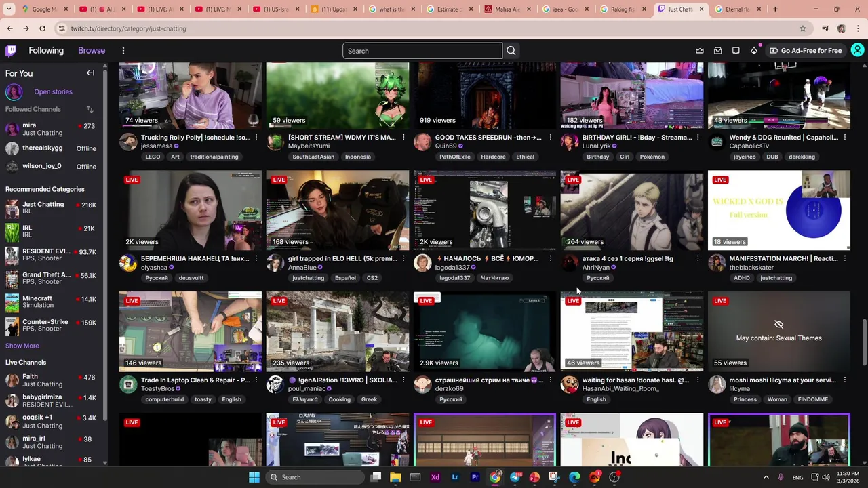868x488 pixels.
Task: Bookmark this page with star icon
Action: click(x=803, y=28)
